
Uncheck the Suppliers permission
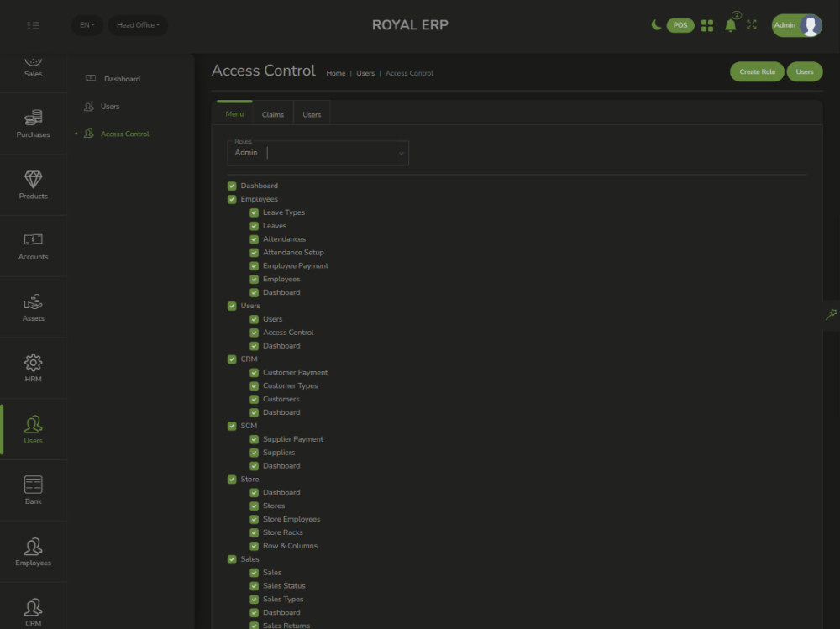click(x=255, y=453)
